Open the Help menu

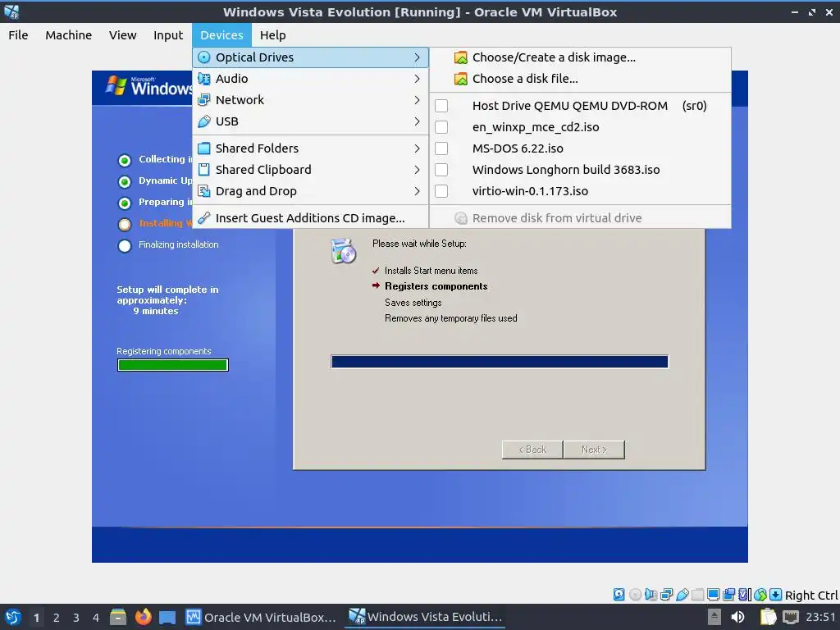coord(272,35)
